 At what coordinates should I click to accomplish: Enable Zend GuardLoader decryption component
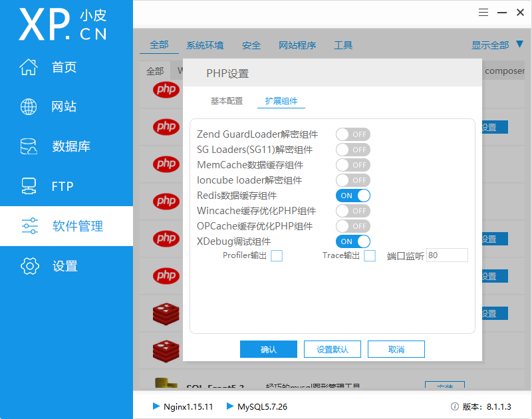352,134
